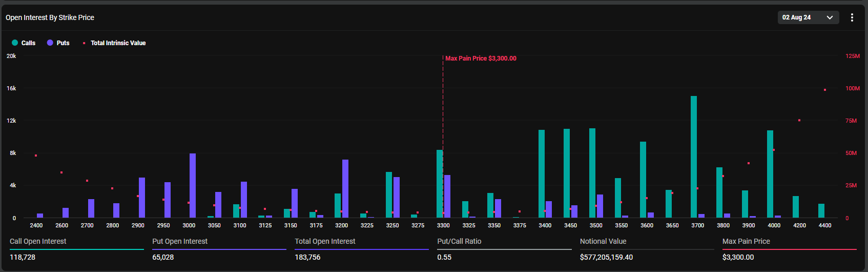Viewport: 868px width, 272px height.
Task: Click the put bar at strike 3200
Action: tap(345, 188)
